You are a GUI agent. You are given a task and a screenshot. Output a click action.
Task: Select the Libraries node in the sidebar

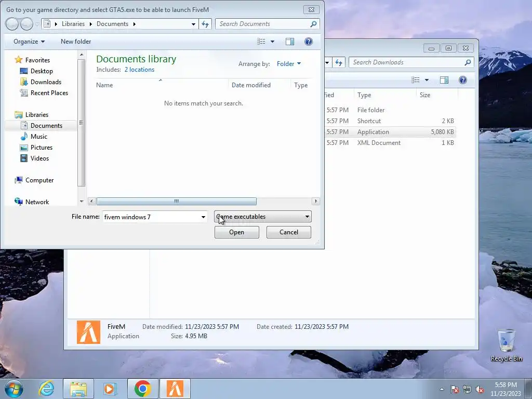(x=37, y=115)
